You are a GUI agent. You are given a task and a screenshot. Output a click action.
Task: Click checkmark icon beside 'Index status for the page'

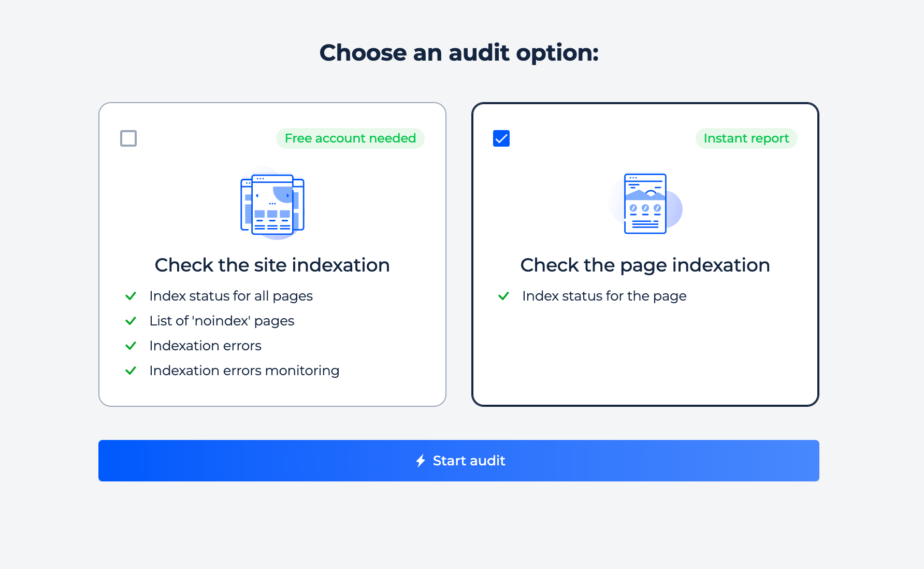(x=503, y=296)
